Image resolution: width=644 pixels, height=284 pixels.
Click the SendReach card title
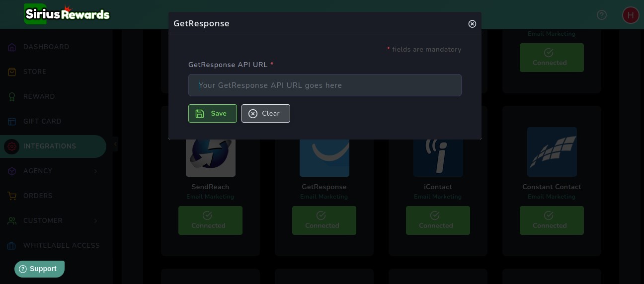210,187
